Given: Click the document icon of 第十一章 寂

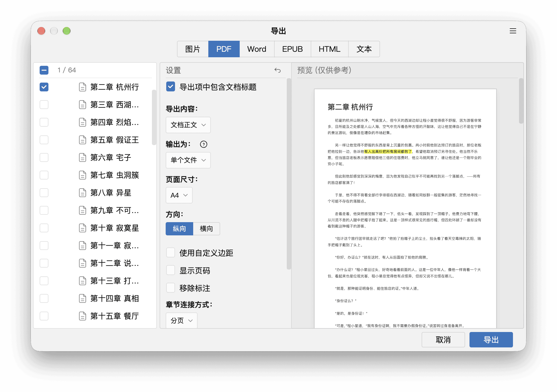Looking at the screenshot, I should click(82, 246).
